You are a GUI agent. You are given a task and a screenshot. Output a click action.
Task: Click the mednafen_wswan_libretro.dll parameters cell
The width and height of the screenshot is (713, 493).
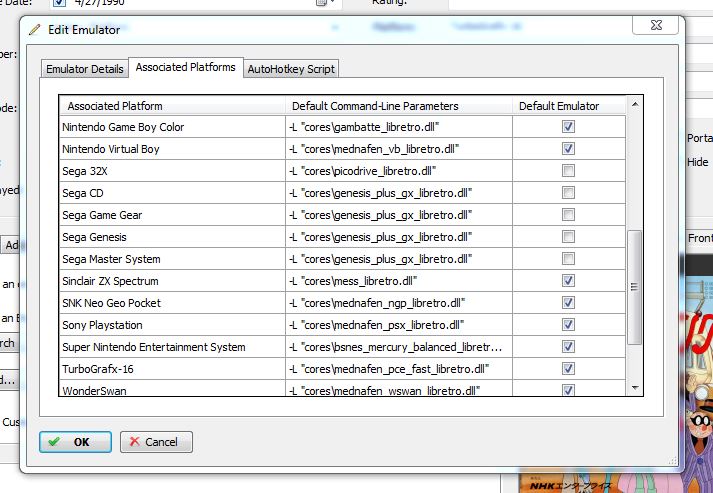[x=399, y=388]
